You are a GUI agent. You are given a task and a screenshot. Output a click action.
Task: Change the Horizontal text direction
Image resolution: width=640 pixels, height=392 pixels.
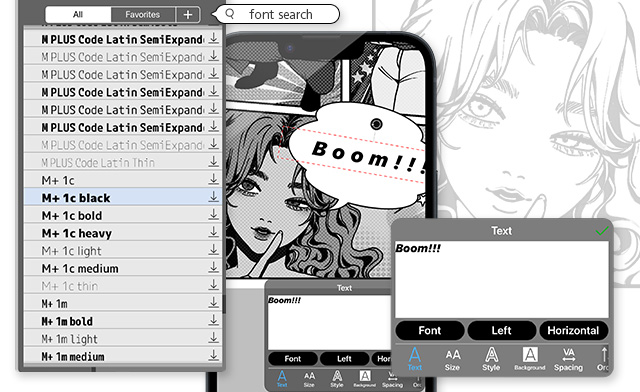pyautogui.click(x=573, y=330)
